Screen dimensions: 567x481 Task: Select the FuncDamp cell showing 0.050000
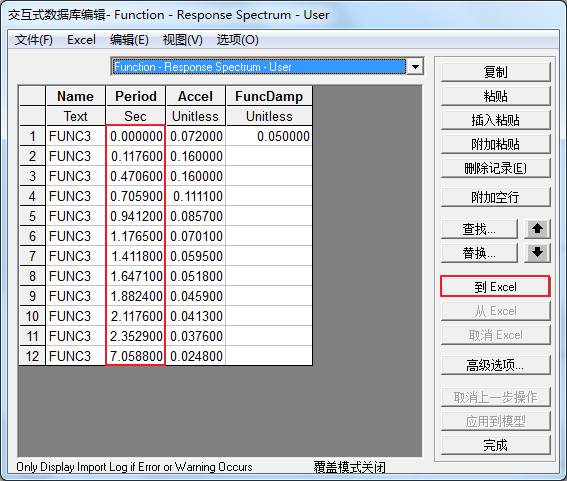tap(269, 136)
